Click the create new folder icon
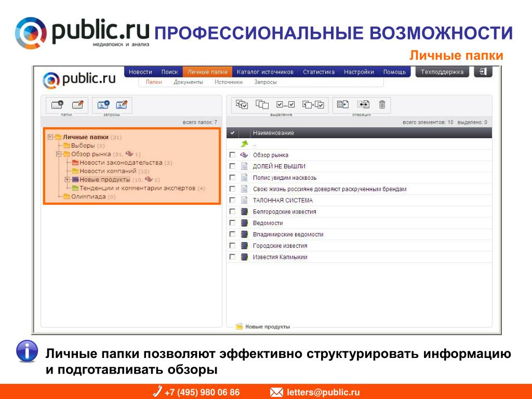 [57, 104]
